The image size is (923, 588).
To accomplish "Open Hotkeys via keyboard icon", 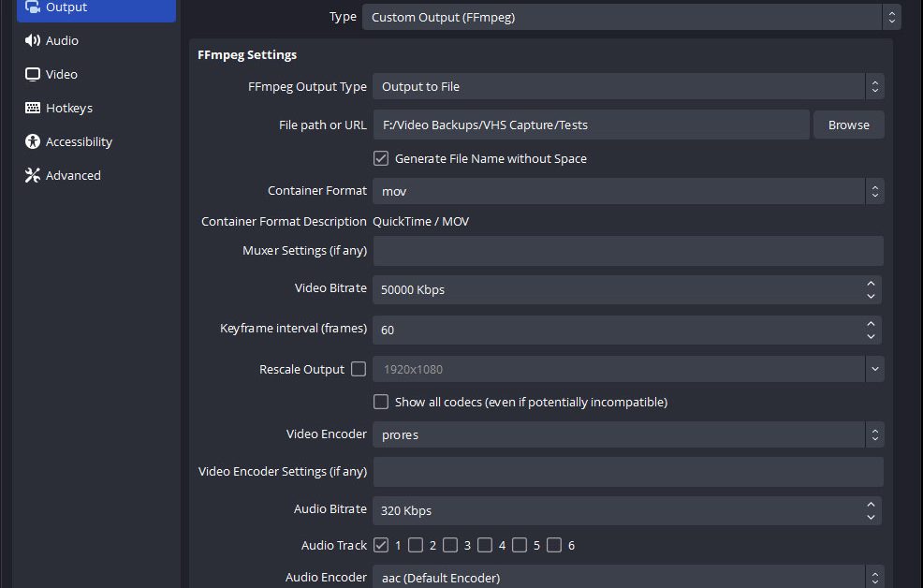I will tap(33, 109).
